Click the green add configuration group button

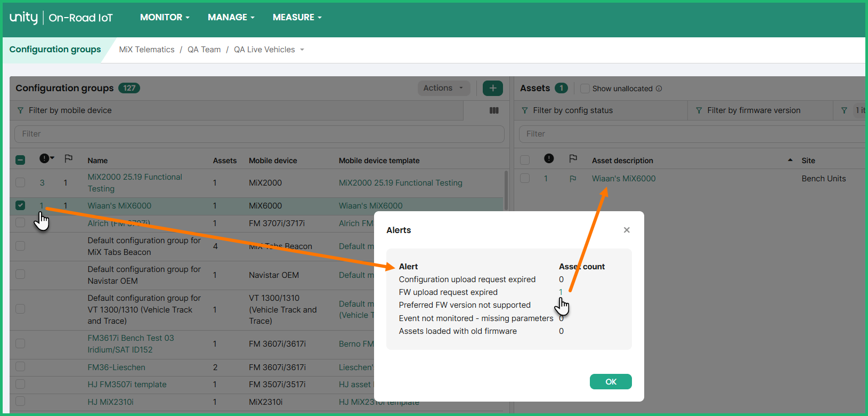(x=492, y=88)
